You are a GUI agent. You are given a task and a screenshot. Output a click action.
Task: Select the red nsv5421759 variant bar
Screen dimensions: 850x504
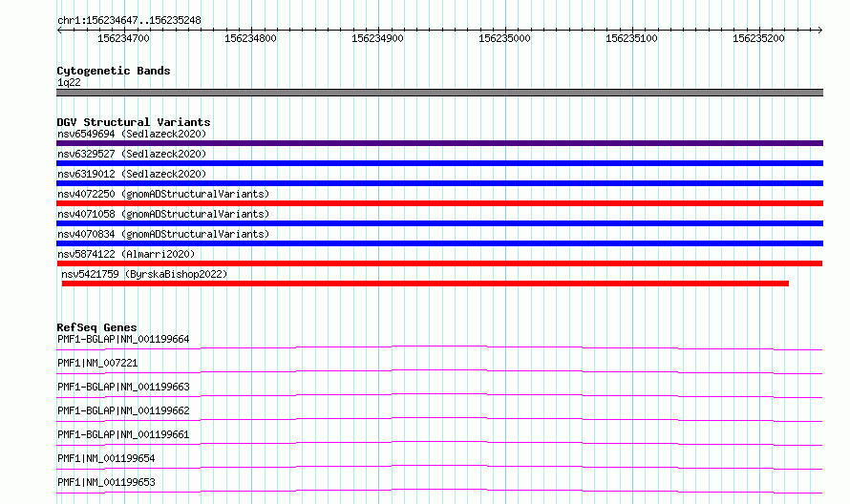coord(425,283)
